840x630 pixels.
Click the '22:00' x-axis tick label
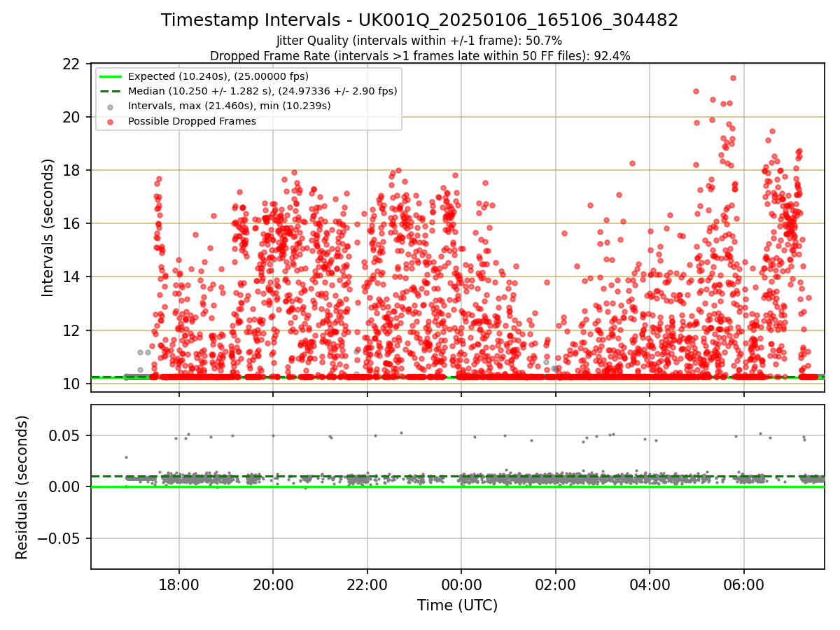367,584
